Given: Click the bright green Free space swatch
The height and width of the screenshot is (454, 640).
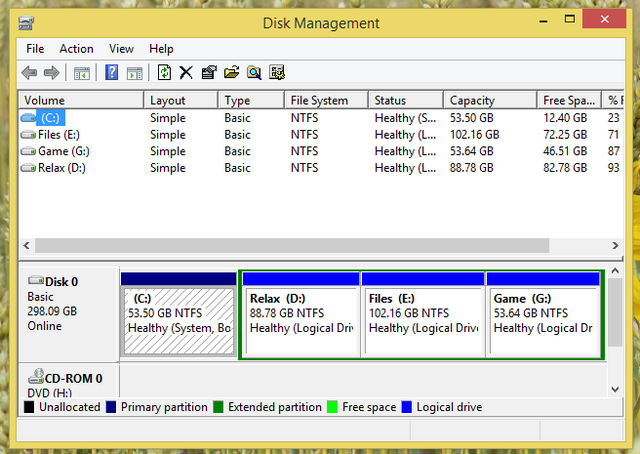Looking at the screenshot, I should coord(333,407).
